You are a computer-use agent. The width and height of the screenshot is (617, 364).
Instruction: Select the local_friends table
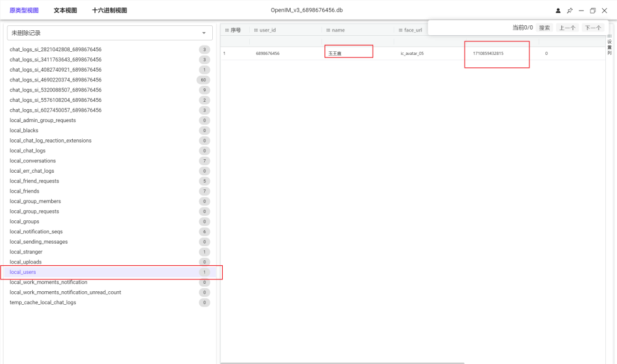tap(25, 191)
